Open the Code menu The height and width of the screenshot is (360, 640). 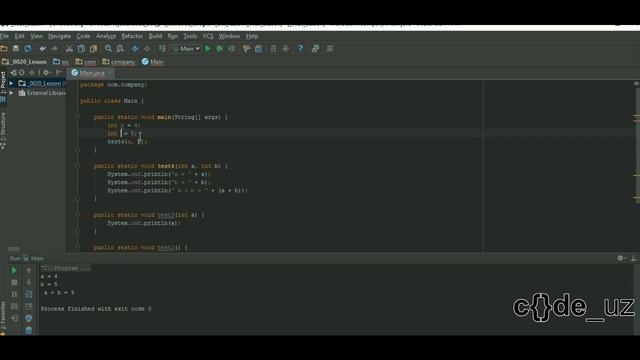pyautogui.click(x=83, y=36)
